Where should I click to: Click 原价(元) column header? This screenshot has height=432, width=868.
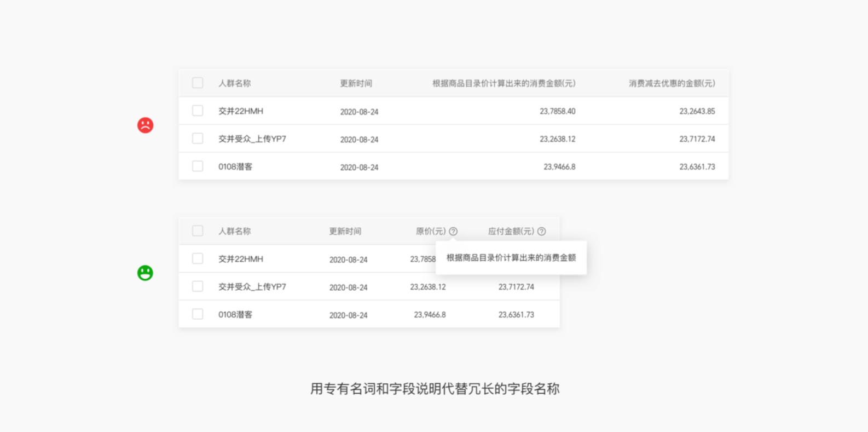point(431,231)
